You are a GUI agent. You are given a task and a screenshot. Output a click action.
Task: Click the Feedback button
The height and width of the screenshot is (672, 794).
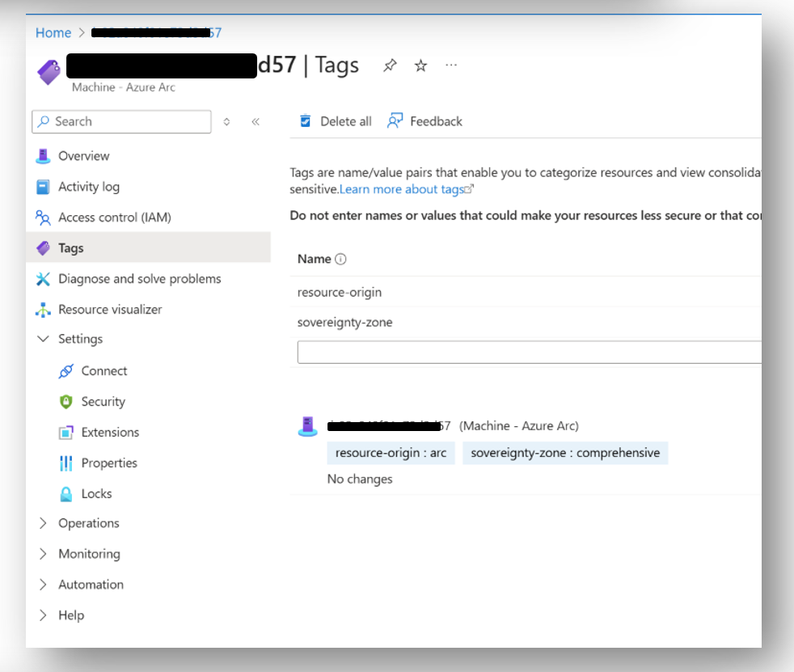tap(424, 121)
